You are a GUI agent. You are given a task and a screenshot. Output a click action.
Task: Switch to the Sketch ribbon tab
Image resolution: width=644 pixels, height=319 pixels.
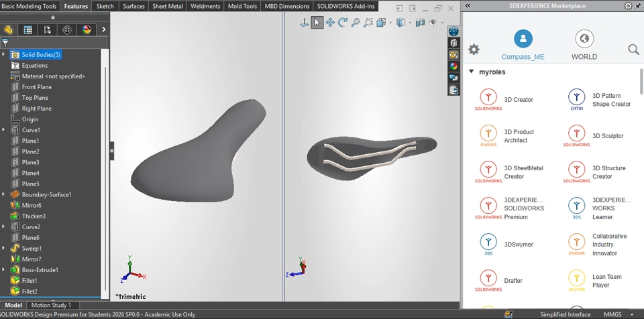pyautogui.click(x=105, y=6)
